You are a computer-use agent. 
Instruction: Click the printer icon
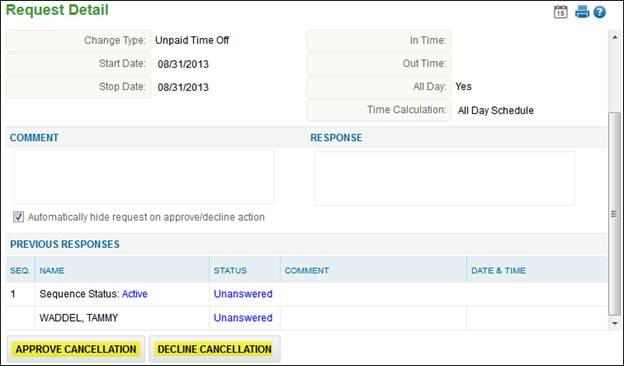(582, 12)
